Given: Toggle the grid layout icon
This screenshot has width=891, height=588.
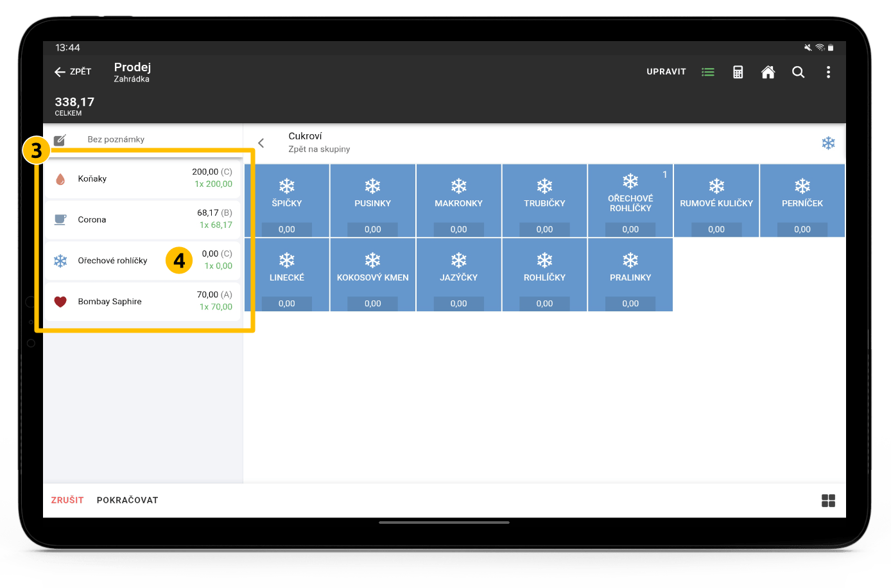Looking at the screenshot, I should pos(828,501).
